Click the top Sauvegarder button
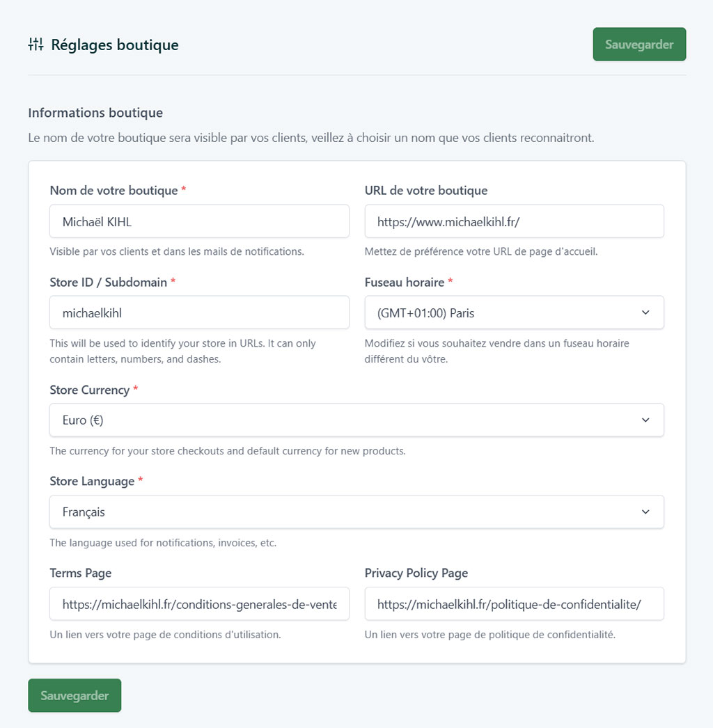The width and height of the screenshot is (713, 728). click(x=638, y=44)
